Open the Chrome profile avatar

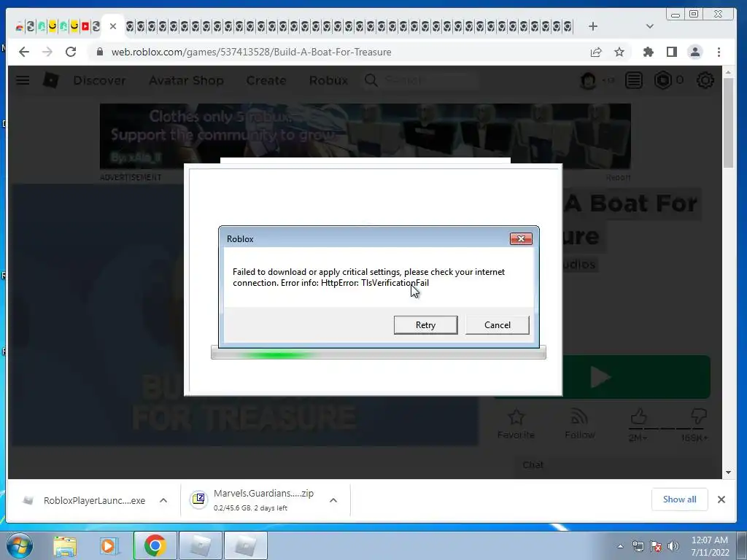[695, 52]
